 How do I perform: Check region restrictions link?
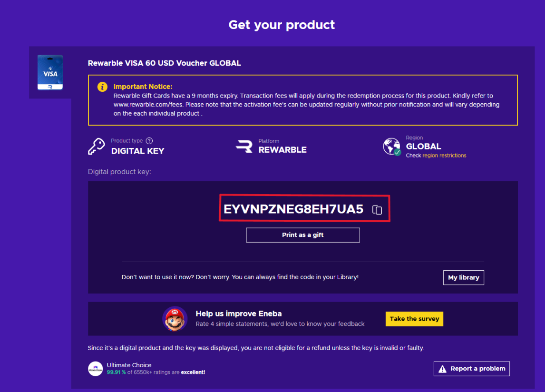pyautogui.click(x=444, y=156)
